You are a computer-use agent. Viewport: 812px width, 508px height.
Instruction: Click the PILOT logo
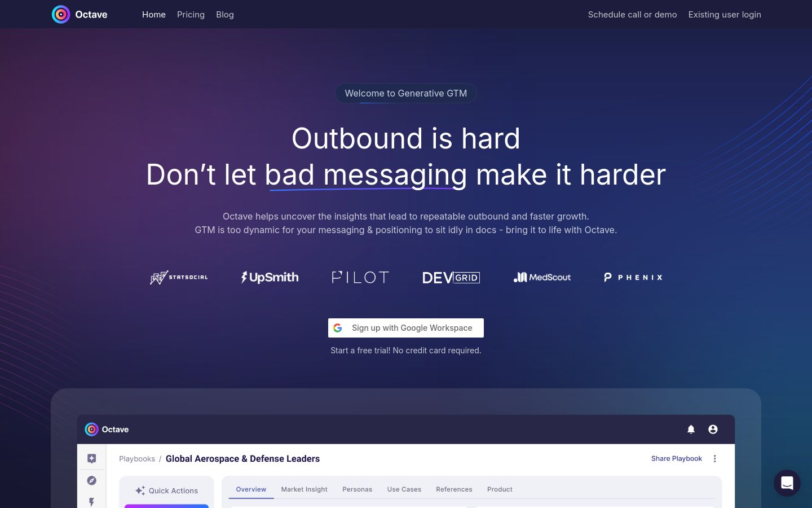360,277
